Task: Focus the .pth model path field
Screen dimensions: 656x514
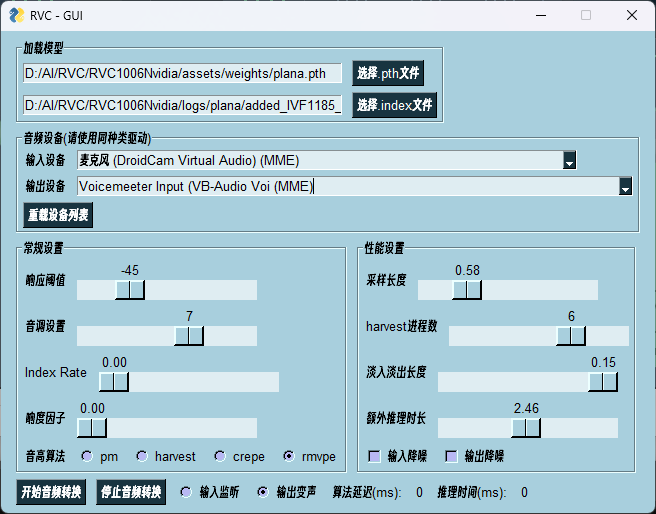Action: 182,73
